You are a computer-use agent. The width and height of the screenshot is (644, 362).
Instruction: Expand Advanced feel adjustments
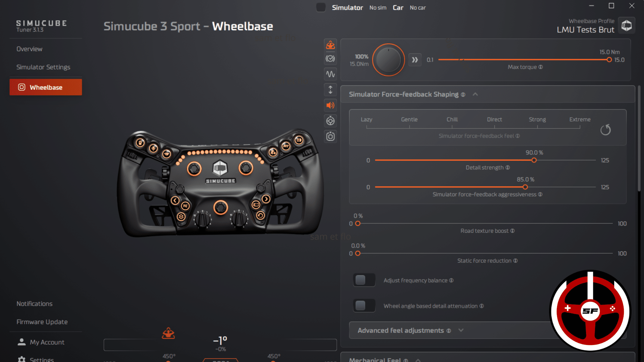461,330
